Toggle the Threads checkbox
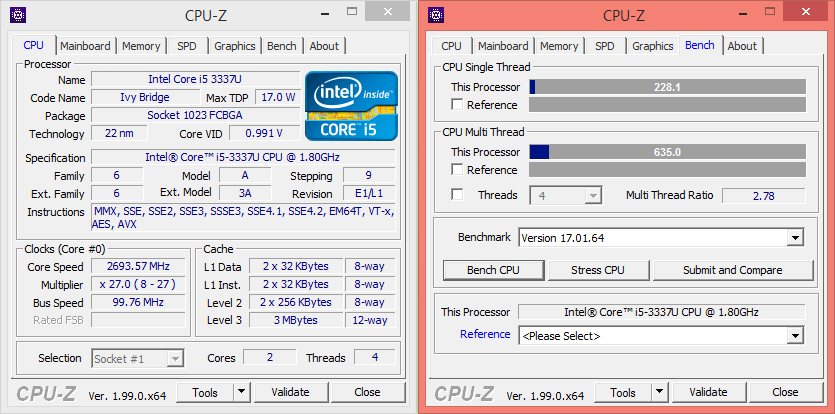The width and height of the screenshot is (835, 414). pos(457,194)
